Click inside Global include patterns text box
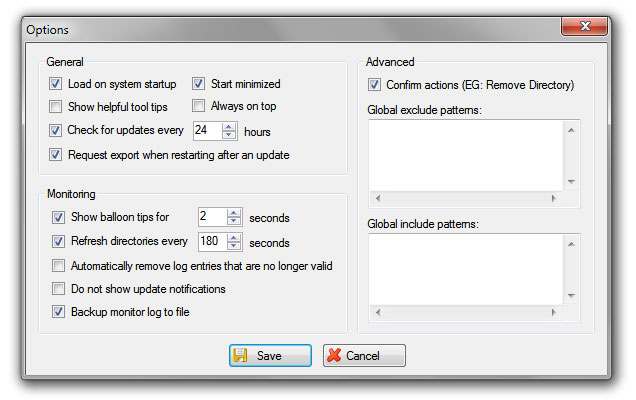This screenshot has width=636, height=400. pos(466,269)
